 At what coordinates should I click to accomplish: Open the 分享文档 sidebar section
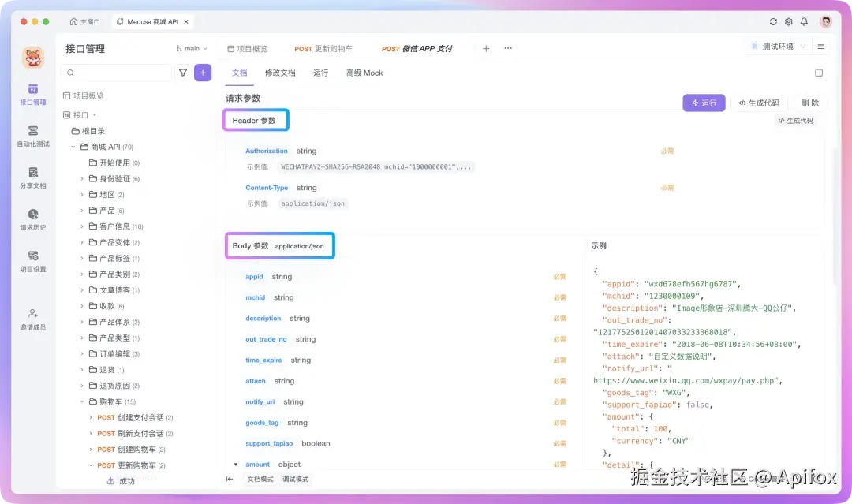33,178
